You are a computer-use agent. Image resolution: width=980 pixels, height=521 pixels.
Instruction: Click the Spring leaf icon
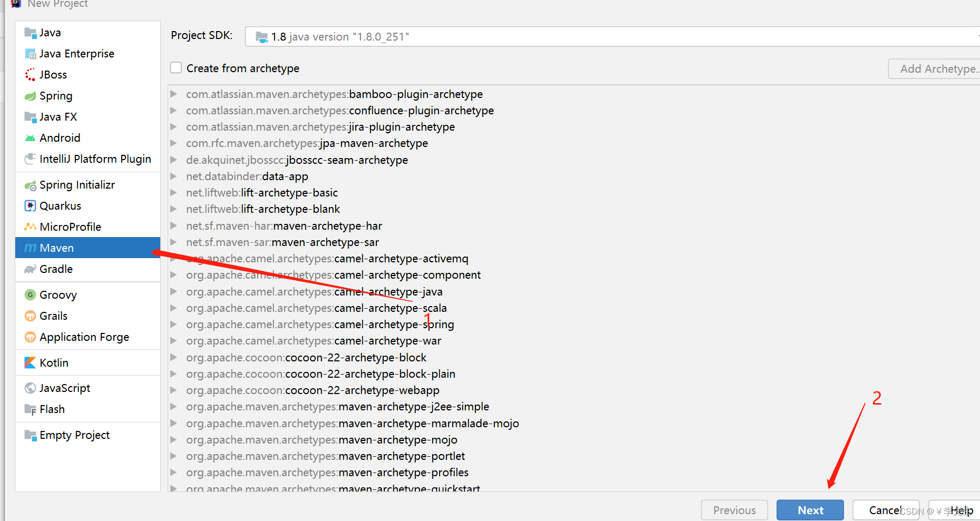tap(31, 96)
